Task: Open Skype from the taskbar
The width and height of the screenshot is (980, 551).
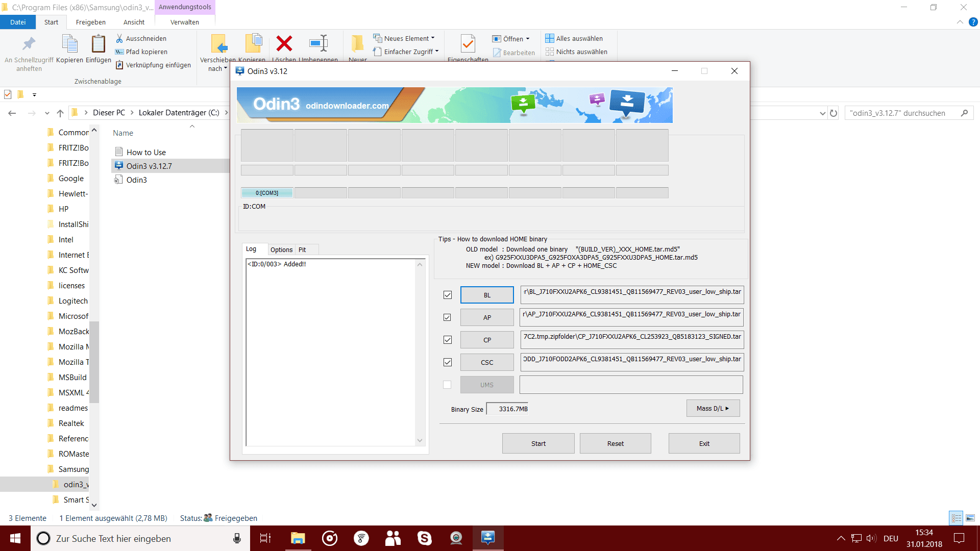Action: pos(424,538)
